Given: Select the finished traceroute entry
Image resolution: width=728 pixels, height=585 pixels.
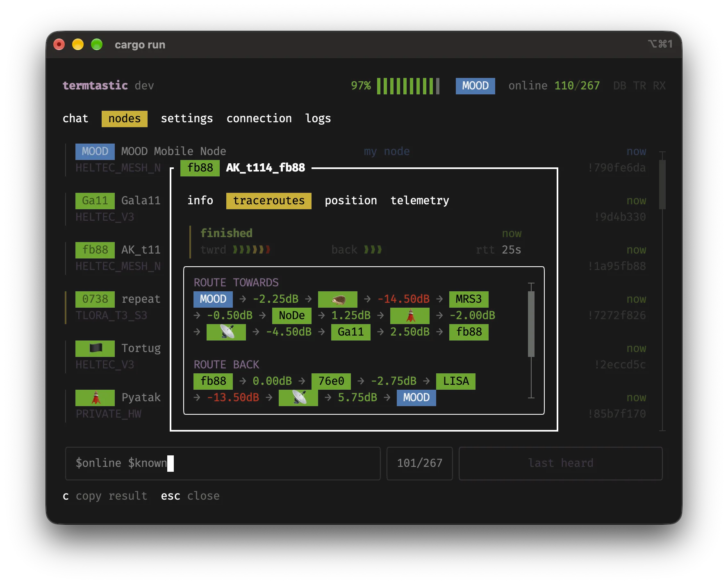Looking at the screenshot, I should (356, 242).
